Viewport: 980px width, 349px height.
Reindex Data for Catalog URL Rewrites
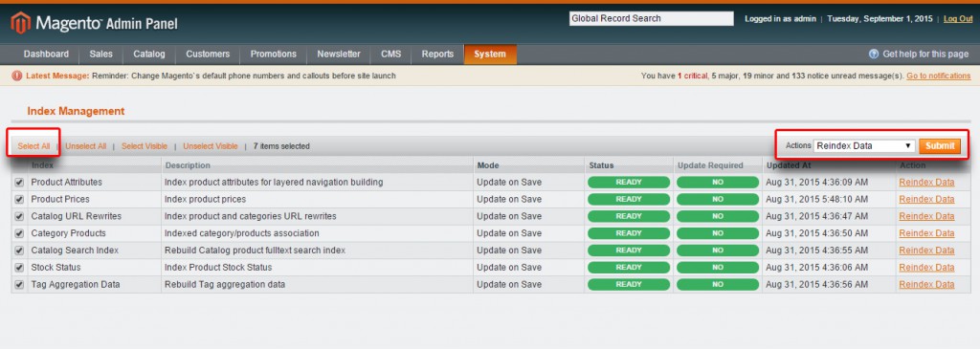tap(926, 216)
